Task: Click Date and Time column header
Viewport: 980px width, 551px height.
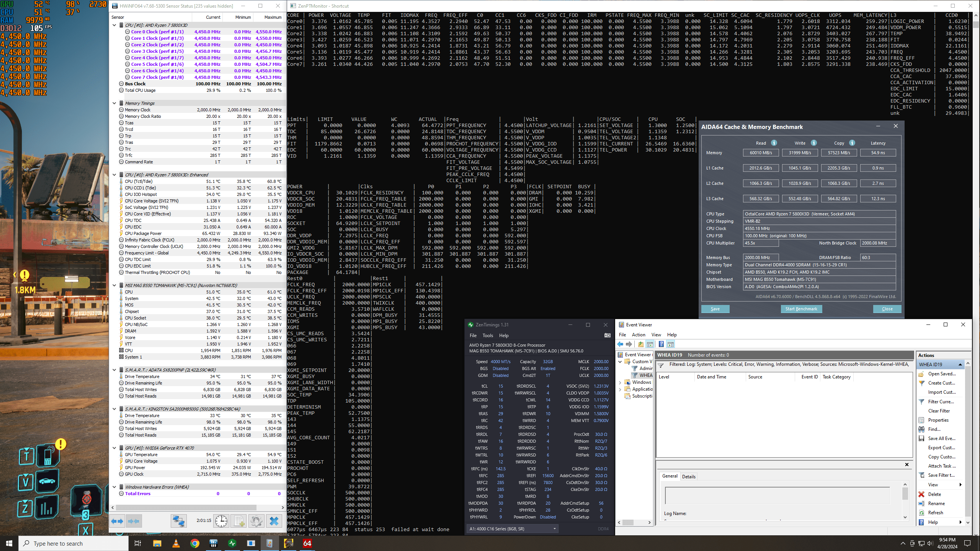Action: coord(720,377)
